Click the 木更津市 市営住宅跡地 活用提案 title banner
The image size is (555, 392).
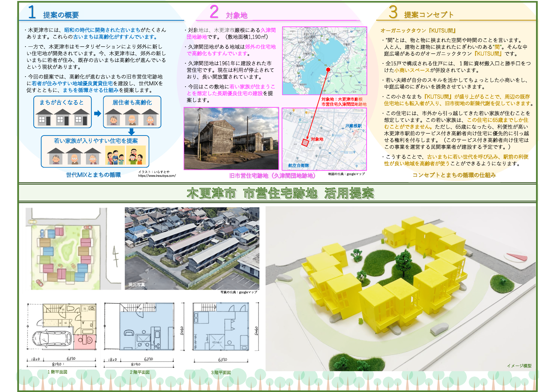280,193
